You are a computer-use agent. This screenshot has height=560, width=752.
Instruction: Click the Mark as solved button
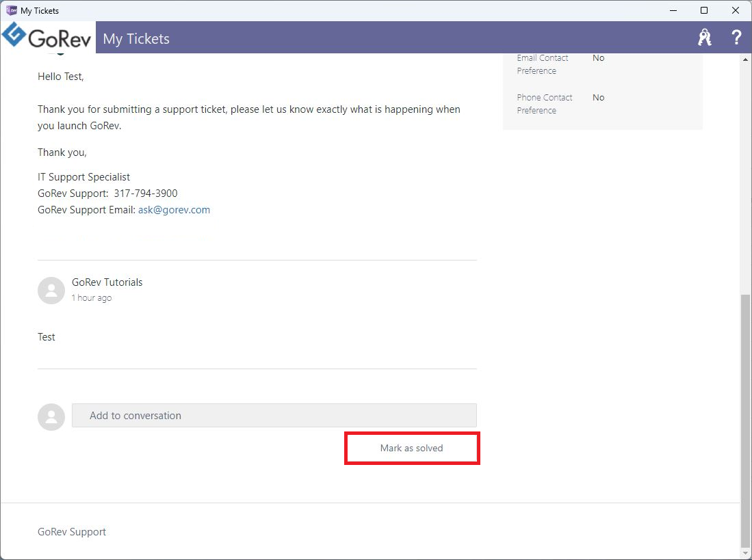pos(411,448)
